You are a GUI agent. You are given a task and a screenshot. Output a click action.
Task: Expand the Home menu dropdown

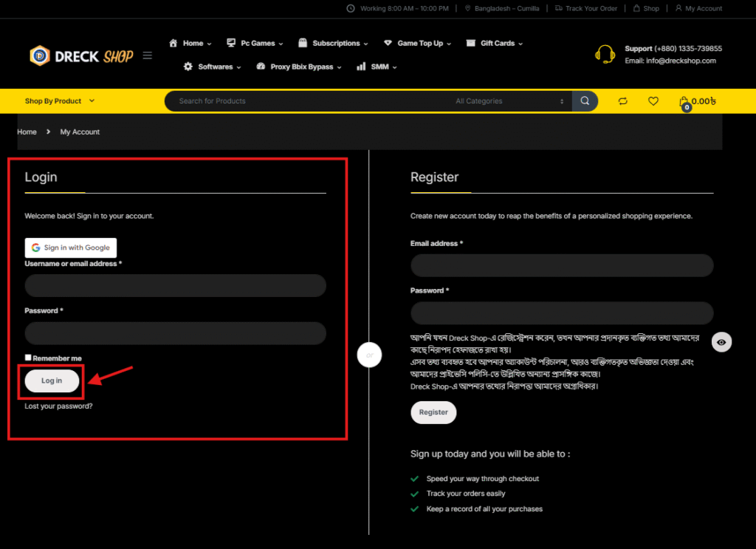click(x=209, y=44)
